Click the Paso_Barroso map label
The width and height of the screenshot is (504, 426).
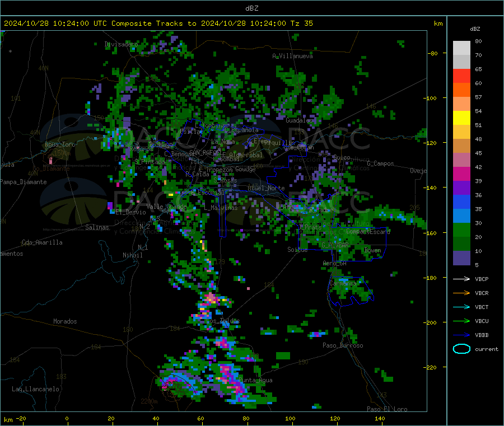pos(343,346)
